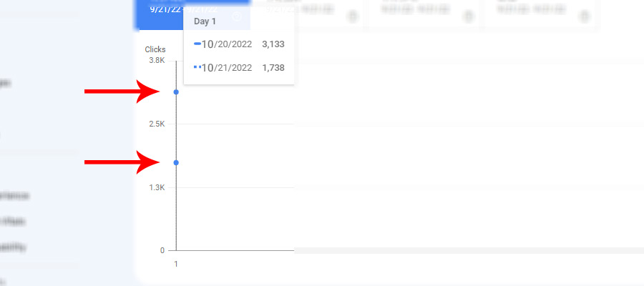Click the help icon in the third metric card
Viewport: 644px width, 286px height.
pos(468,16)
